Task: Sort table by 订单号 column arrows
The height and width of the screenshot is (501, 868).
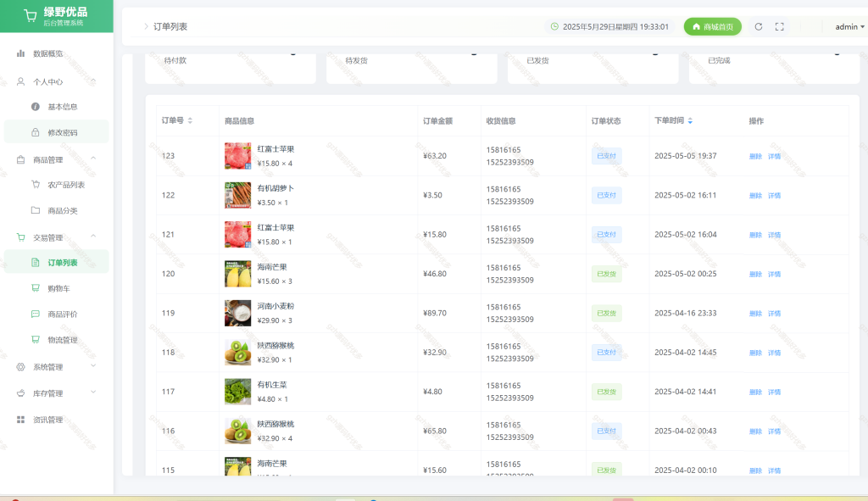Action: pos(190,120)
